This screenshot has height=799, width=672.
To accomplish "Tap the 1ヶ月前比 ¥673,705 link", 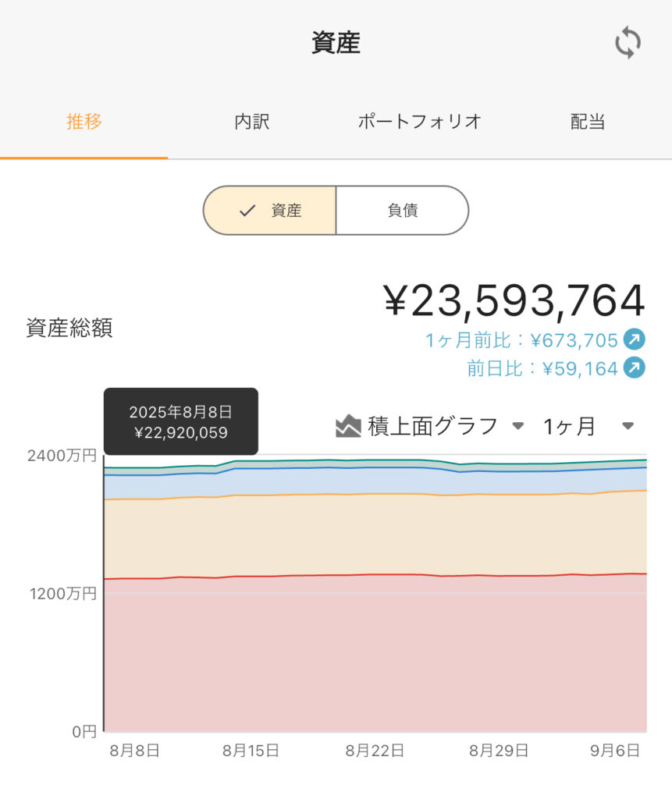I will coord(521,340).
